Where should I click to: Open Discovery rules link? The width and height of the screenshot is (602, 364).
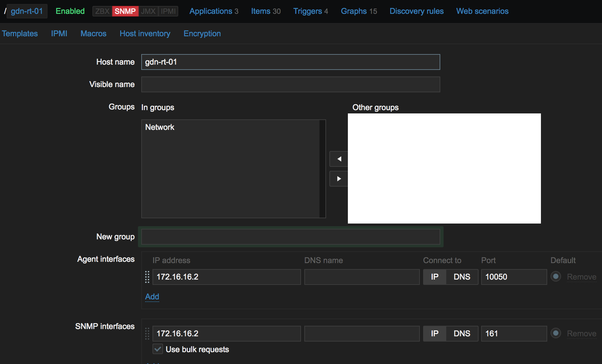(417, 11)
